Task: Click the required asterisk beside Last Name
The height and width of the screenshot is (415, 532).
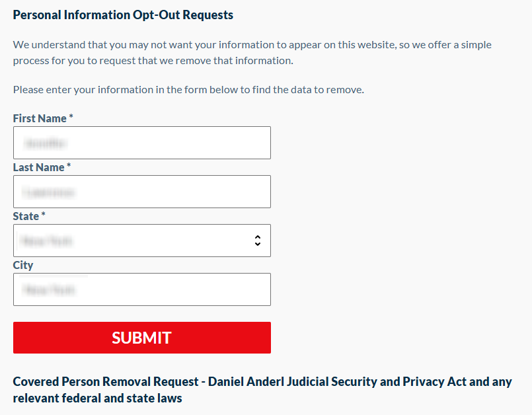Action: (69, 167)
